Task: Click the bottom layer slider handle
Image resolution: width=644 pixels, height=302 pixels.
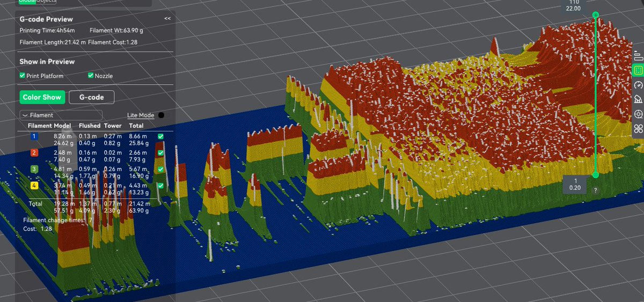Action: click(595, 175)
